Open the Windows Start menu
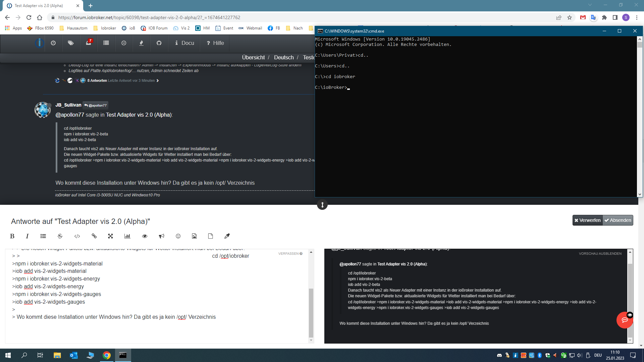The width and height of the screenshot is (644, 362). 8,355
